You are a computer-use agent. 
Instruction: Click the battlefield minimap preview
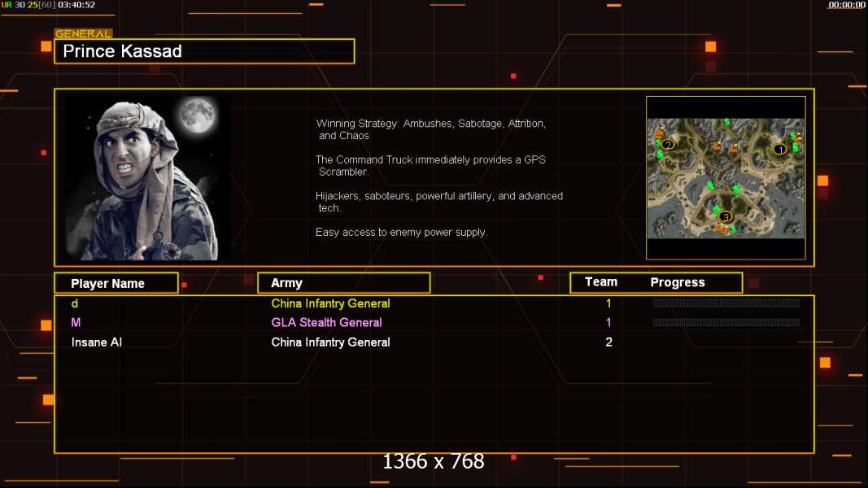(726, 178)
